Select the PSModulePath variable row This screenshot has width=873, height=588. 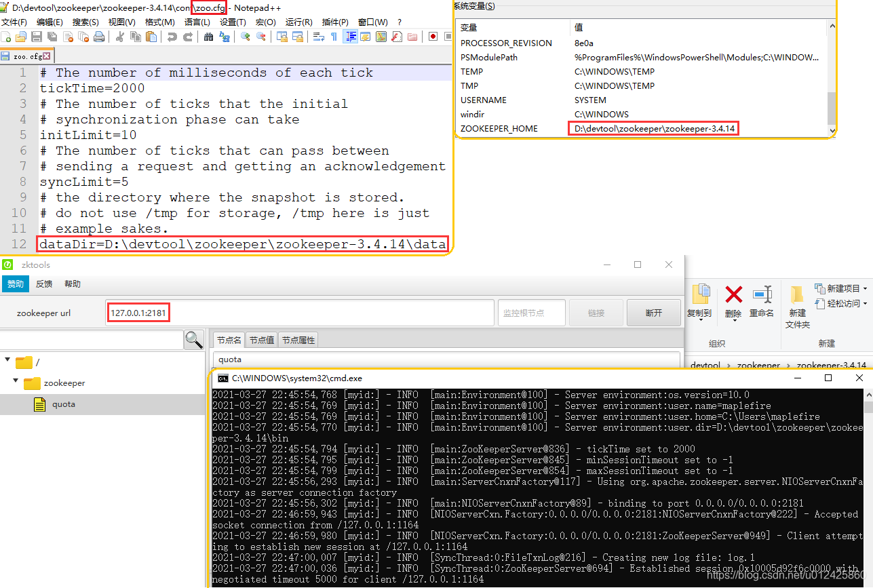[642, 57]
